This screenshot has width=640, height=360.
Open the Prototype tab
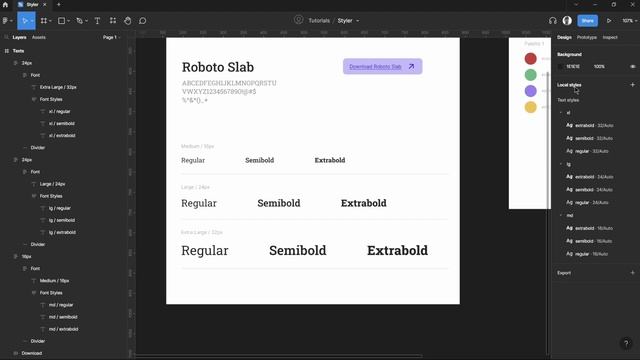click(x=587, y=37)
